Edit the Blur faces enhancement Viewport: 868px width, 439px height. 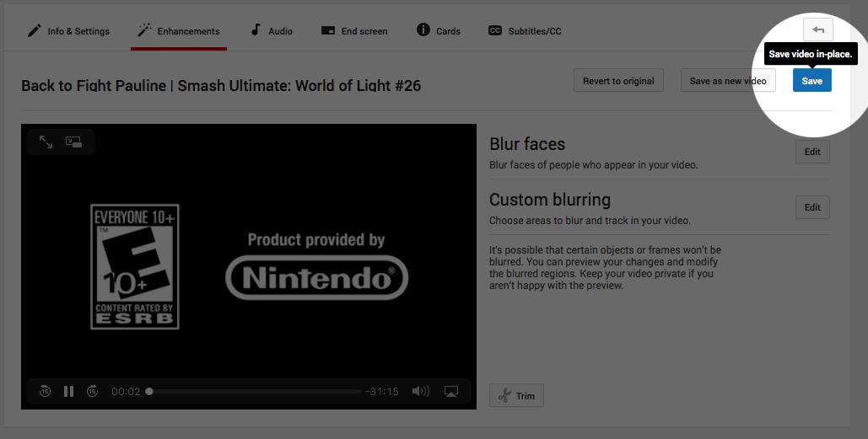pyautogui.click(x=812, y=152)
